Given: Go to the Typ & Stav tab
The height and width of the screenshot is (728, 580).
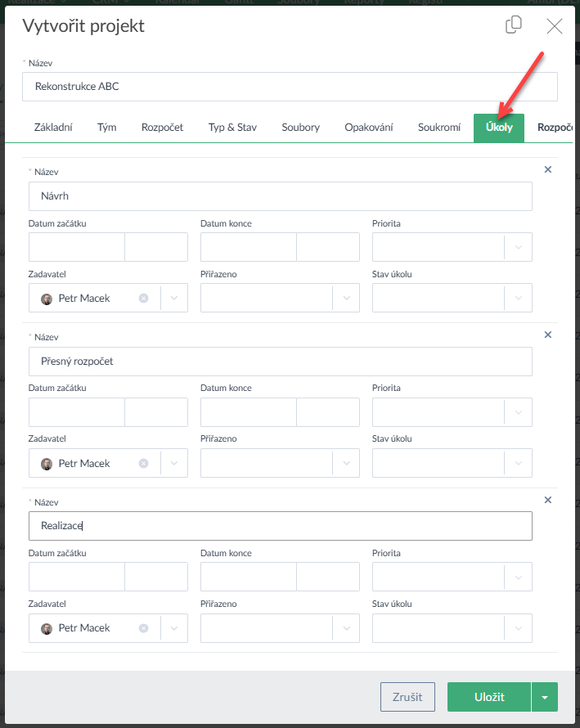Looking at the screenshot, I should (232, 128).
